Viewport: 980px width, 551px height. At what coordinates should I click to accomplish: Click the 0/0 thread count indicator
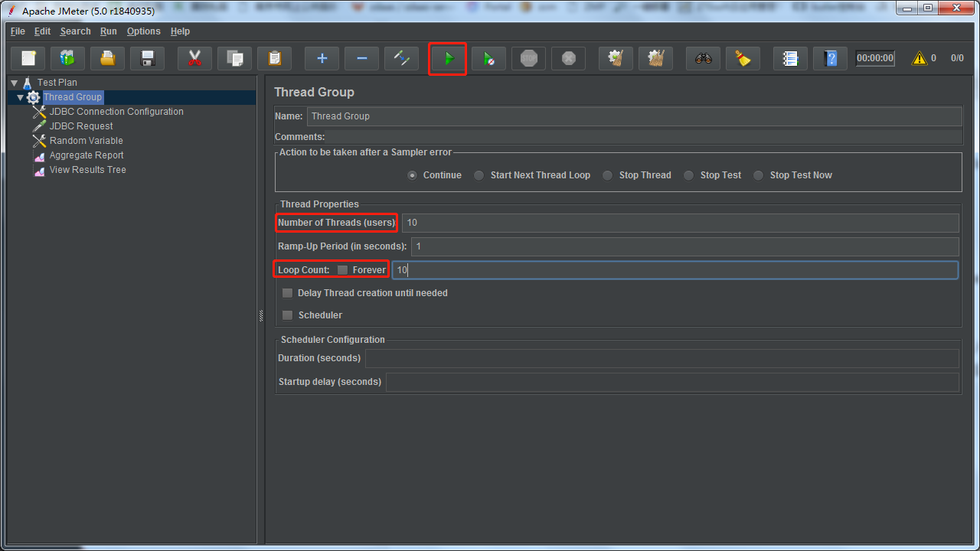pyautogui.click(x=957, y=58)
